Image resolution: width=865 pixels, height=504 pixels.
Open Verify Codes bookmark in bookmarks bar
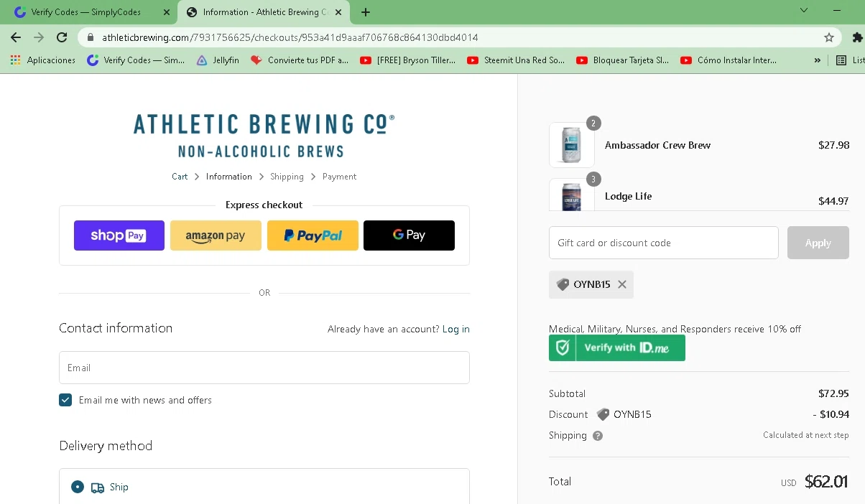pos(136,60)
